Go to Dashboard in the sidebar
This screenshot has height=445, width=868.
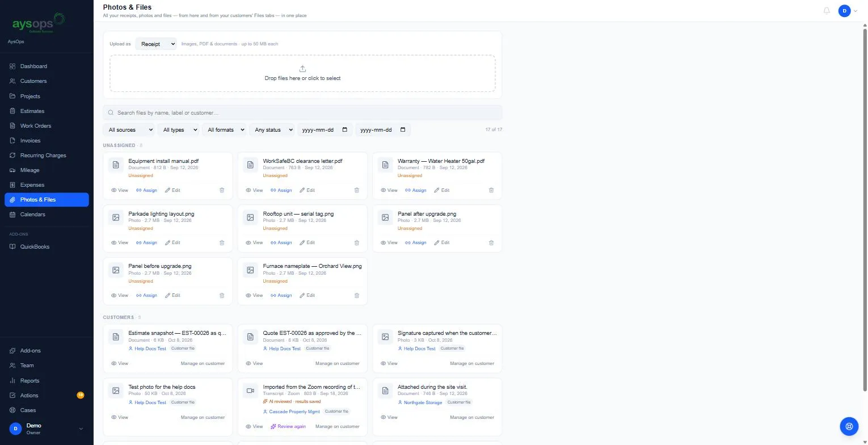click(x=47, y=66)
